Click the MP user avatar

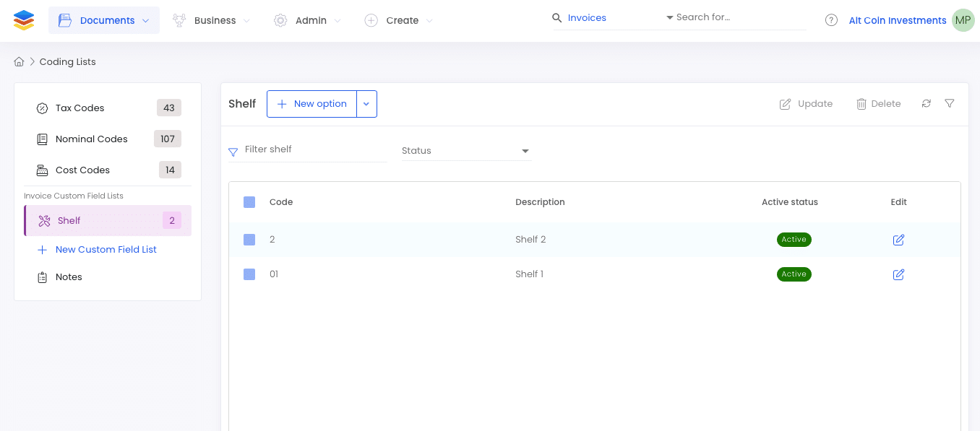coord(963,20)
